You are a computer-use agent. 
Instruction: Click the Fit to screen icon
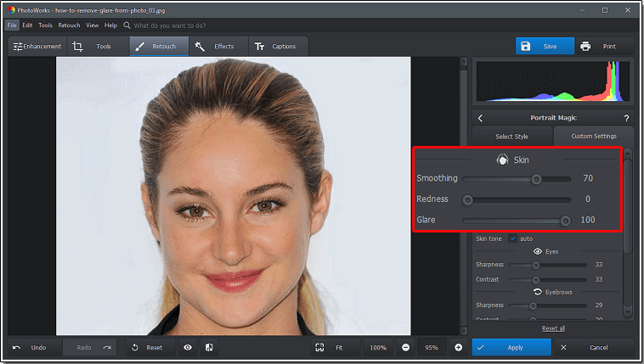coord(319,347)
